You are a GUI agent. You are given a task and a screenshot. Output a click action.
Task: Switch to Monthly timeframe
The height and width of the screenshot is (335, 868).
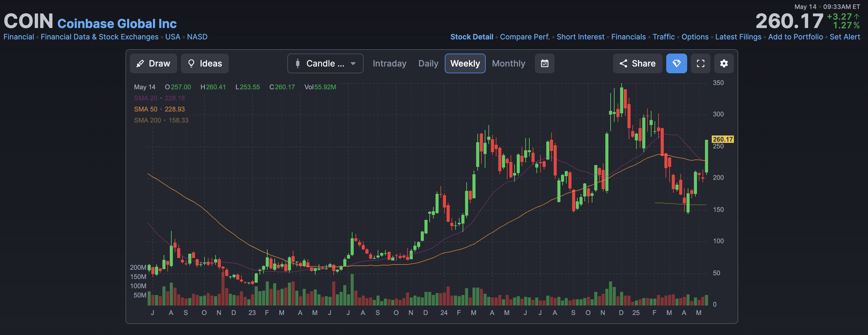coord(508,63)
